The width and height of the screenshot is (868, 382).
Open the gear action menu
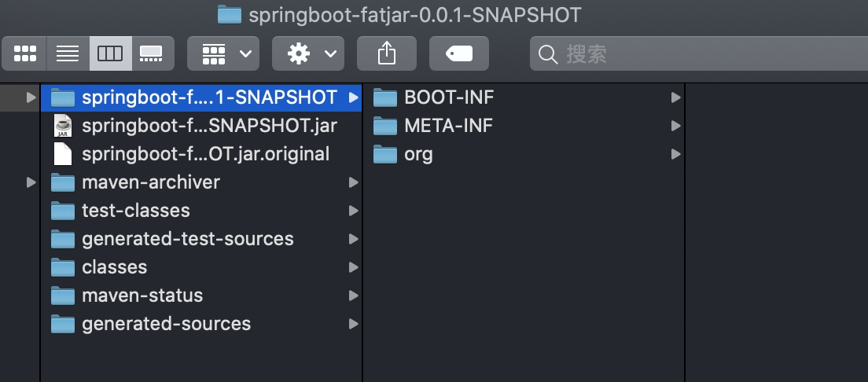coord(308,53)
